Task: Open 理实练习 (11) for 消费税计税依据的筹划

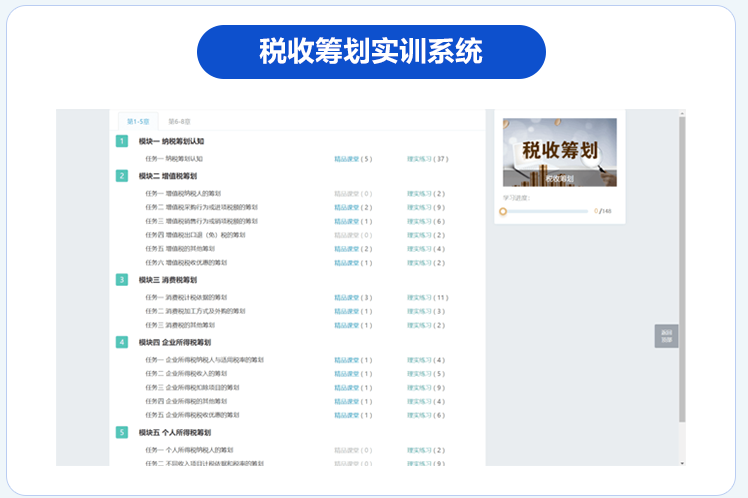Action: [x=427, y=298]
